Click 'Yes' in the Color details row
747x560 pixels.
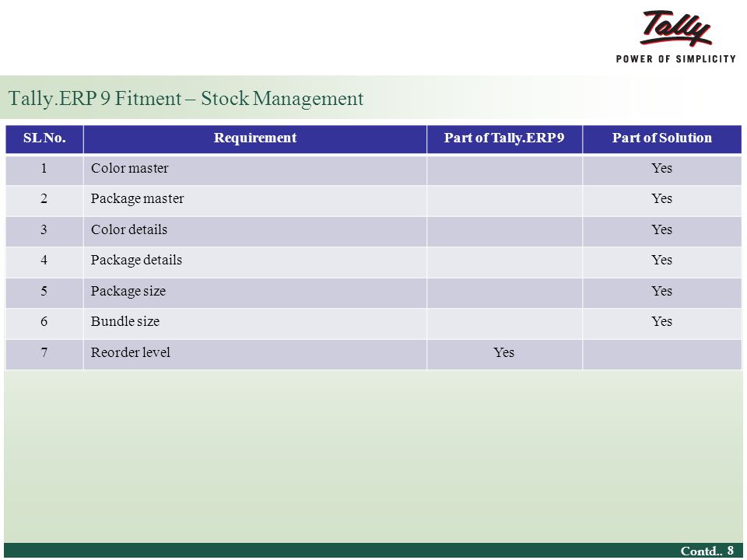661,229
